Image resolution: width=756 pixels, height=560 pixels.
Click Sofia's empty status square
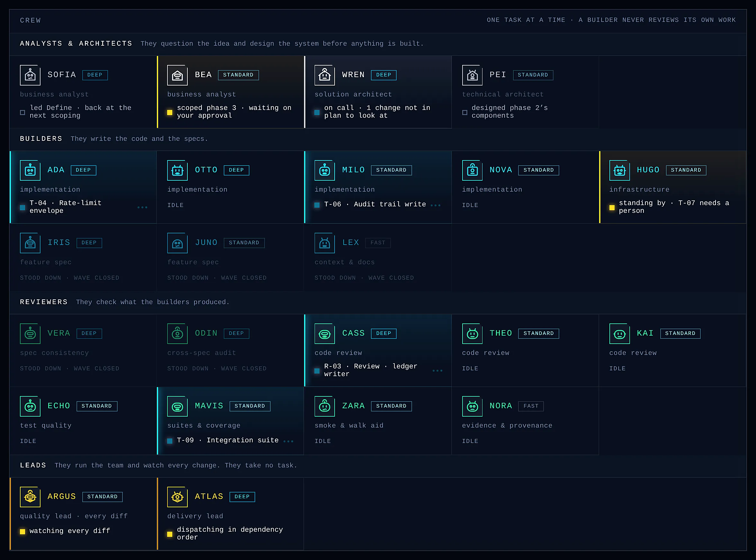pos(23,113)
